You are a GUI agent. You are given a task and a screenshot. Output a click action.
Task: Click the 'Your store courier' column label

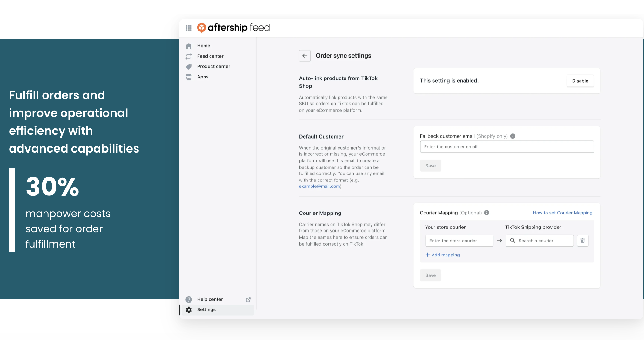[x=445, y=227]
